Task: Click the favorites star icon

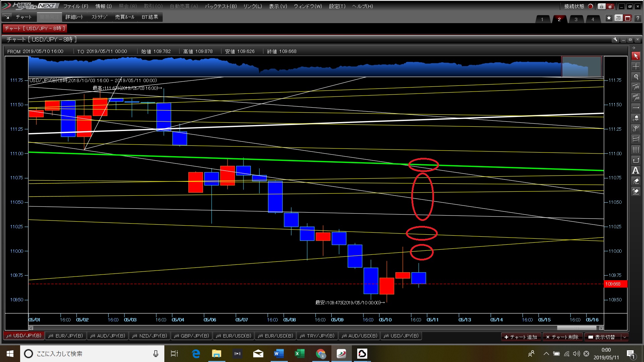Action: [x=609, y=18]
